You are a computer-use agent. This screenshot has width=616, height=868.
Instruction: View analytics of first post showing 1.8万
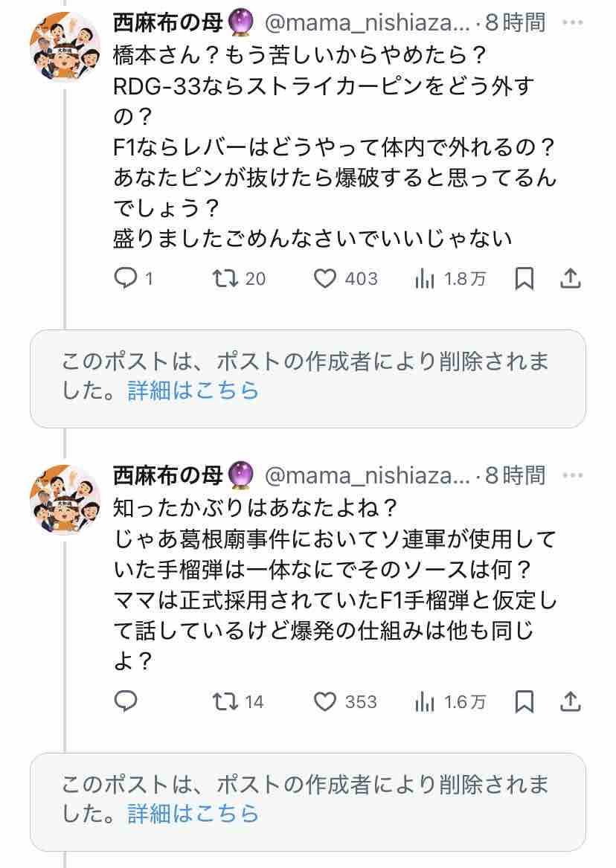(x=450, y=278)
